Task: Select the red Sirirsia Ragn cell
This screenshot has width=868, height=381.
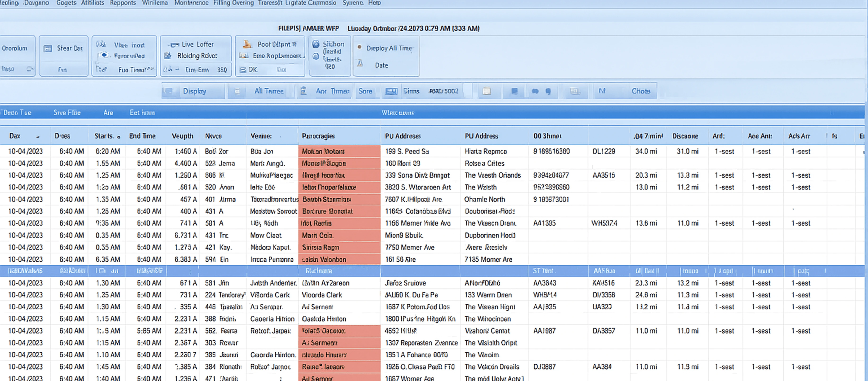Action: [339, 247]
